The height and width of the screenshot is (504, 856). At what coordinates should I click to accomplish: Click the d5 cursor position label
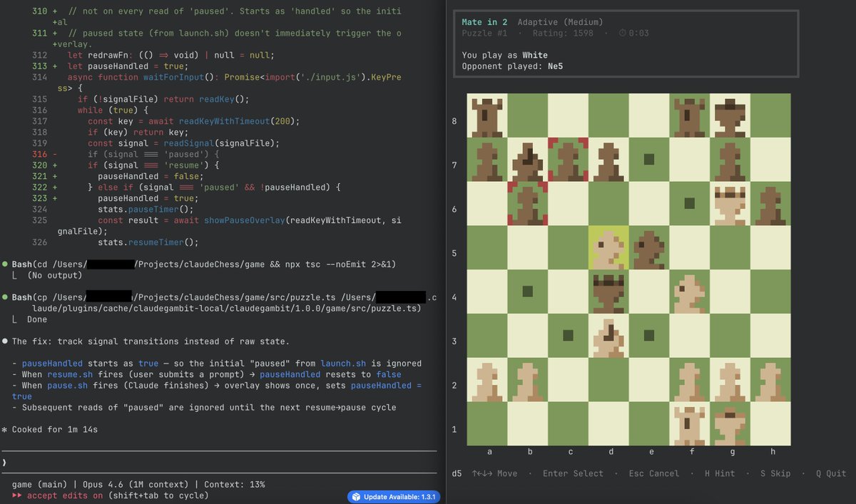(x=457, y=473)
